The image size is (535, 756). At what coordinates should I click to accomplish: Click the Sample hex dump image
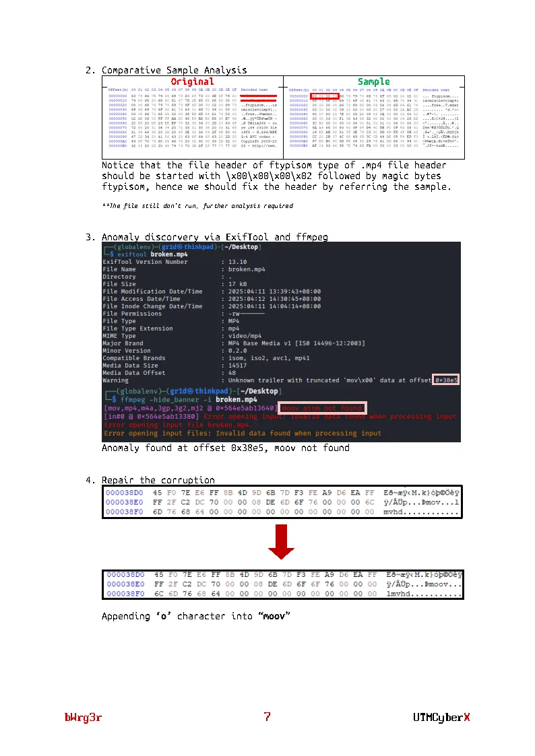coord(374,118)
